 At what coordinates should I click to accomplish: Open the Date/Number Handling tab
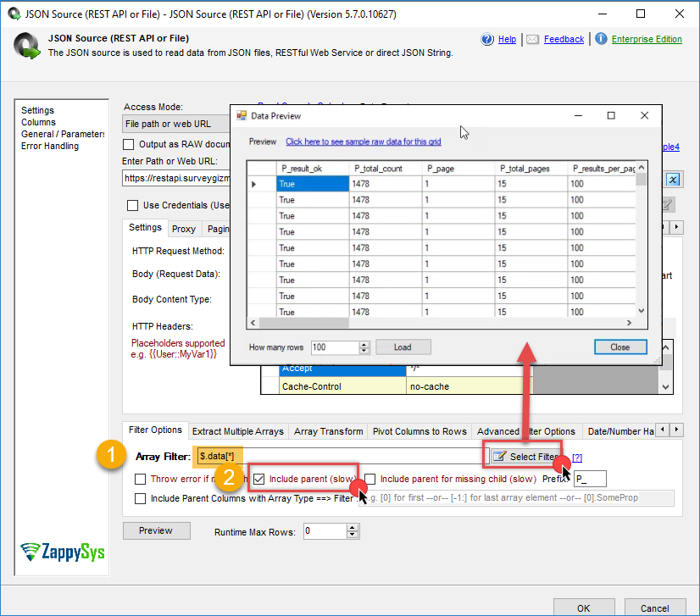pyautogui.click(x=620, y=431)
